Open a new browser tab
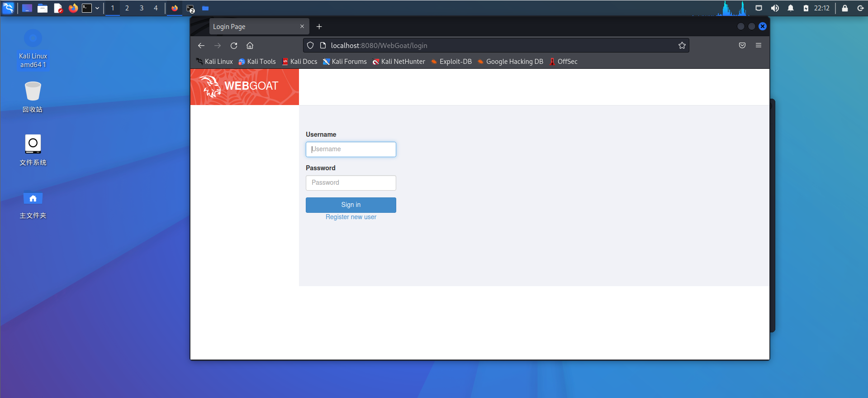868x398 pixels. (x=319, y=26)
